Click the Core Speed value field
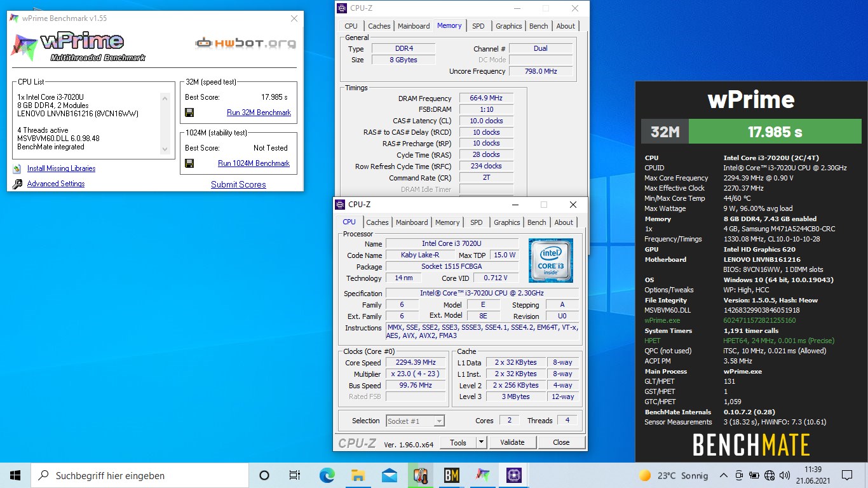Viewport: 868px width, 488px height. point(416,363)
